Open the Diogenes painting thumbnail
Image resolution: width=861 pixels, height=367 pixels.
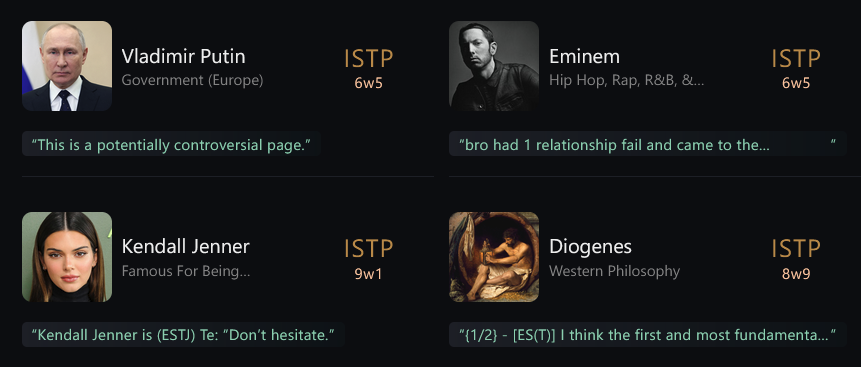pos(494,257)
